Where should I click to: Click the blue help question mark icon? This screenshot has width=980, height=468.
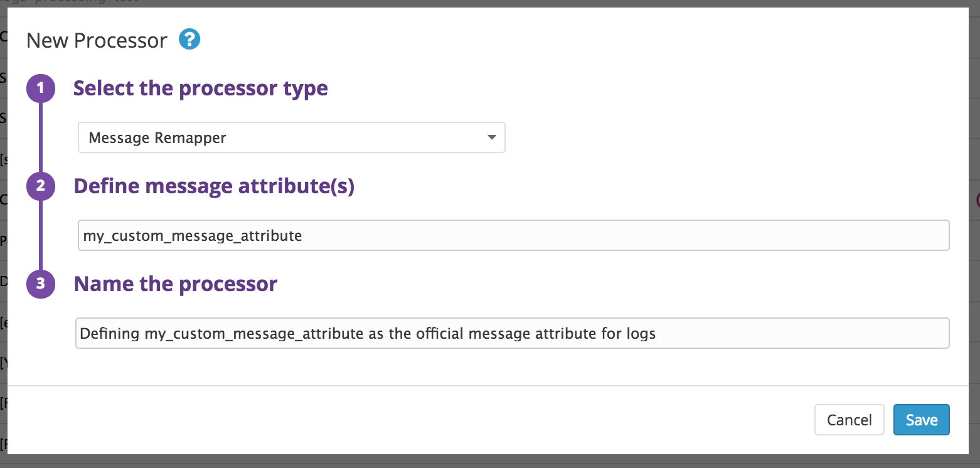[189, 40]
